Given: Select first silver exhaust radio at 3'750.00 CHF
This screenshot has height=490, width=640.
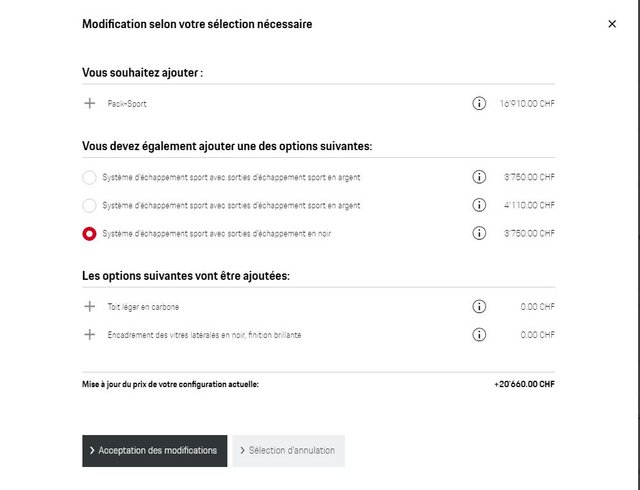Looking at the screenshot, I should pos(89,178).
